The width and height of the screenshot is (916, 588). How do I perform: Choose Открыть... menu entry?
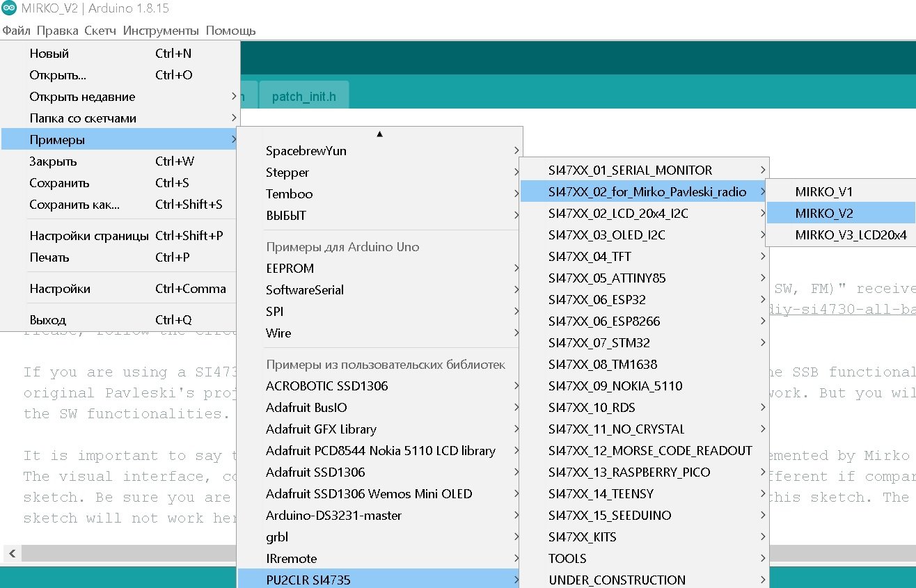pyautogui.click(x=120, y=75)
